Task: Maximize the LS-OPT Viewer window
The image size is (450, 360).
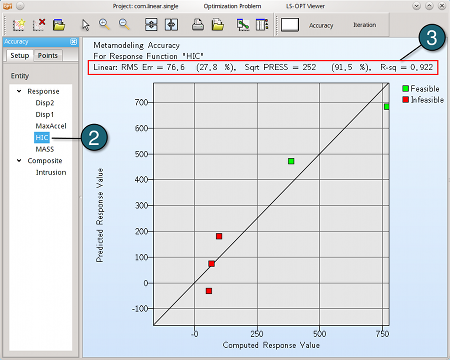Action: pyautogui.click(x=429, y=6)
